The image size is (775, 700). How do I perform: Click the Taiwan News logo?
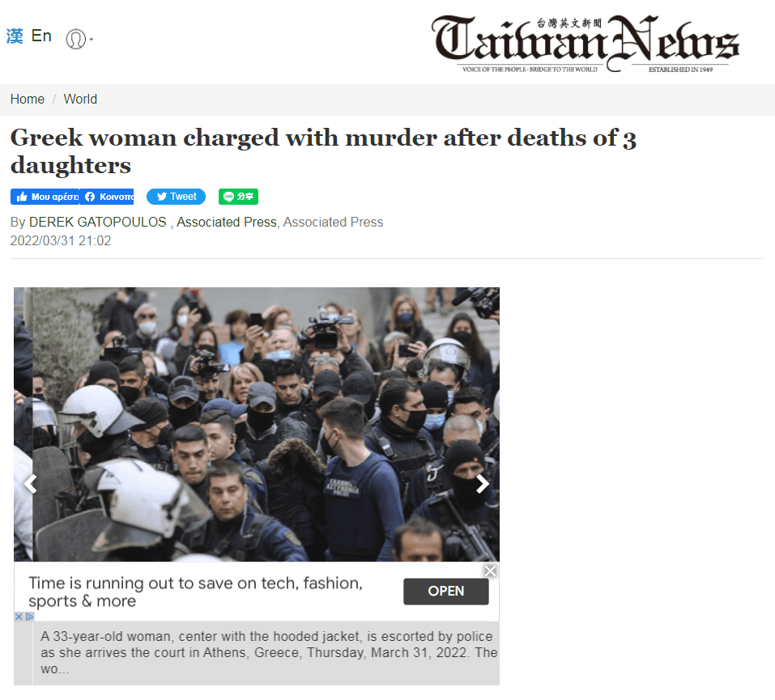pos(585,44)
